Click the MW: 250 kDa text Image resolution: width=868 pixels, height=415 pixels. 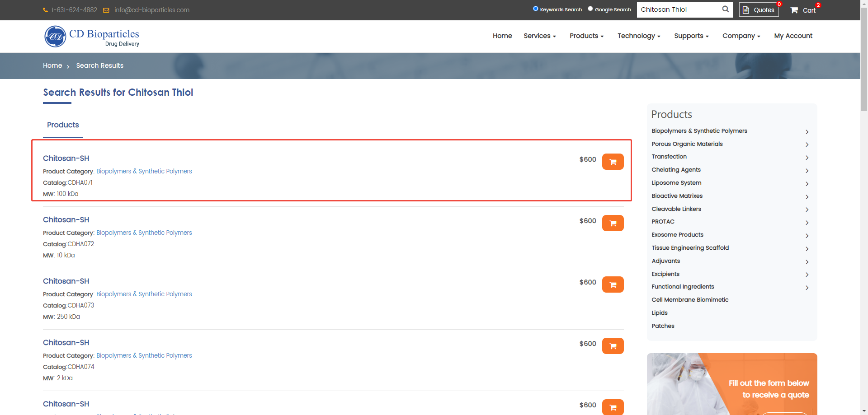[61, 317]
